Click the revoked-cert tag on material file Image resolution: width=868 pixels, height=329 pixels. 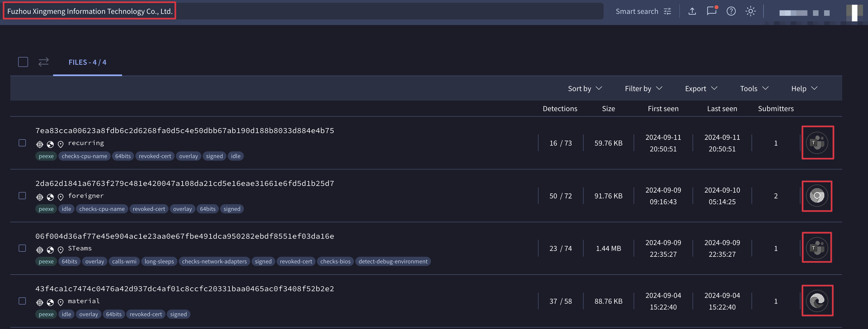pos(146,315)
